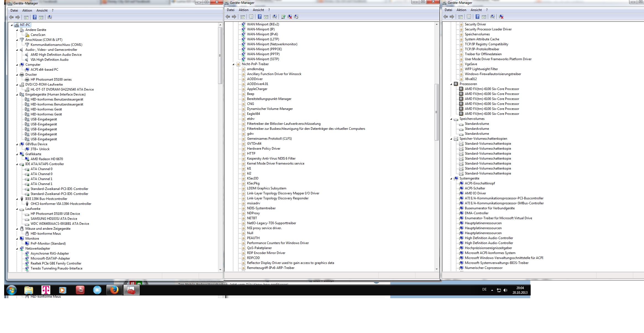The image size is (644, 333).
Task: Scan for hardware changes in middle window toolbar
Action: tap(275, 17)
